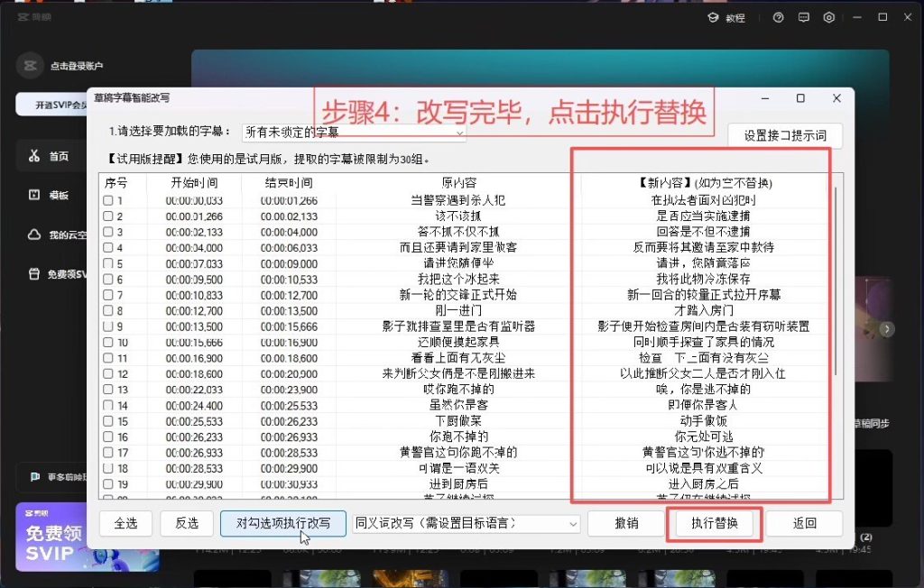Viewport: 924px width, 588px height.
Task: Open 免费领SVIP gift icon in sidebar
Action: 34,274
